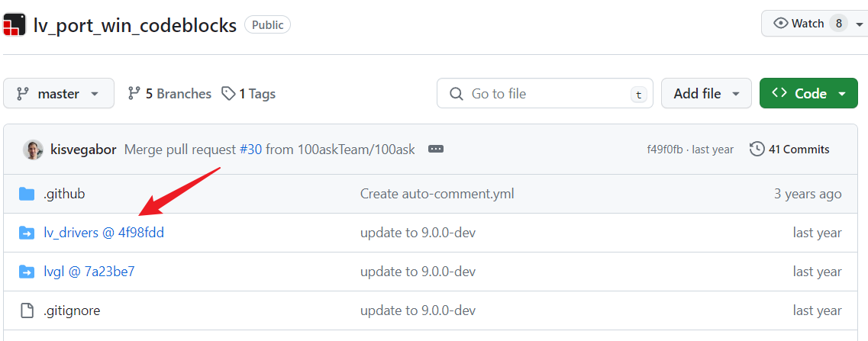Open the green Code dropdown
This screenshot has width=868, height=341.
[x=808, y=94]
